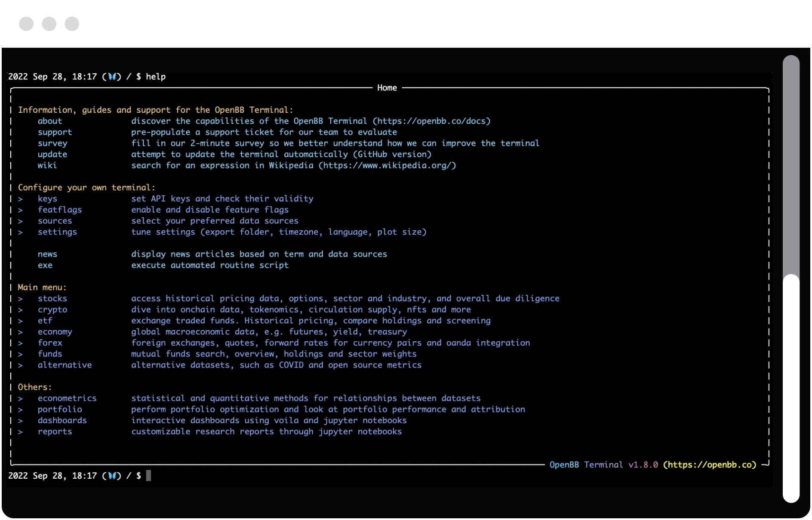Select the 'funds' menu entry
812x520 pixels.
pos(50,354)
